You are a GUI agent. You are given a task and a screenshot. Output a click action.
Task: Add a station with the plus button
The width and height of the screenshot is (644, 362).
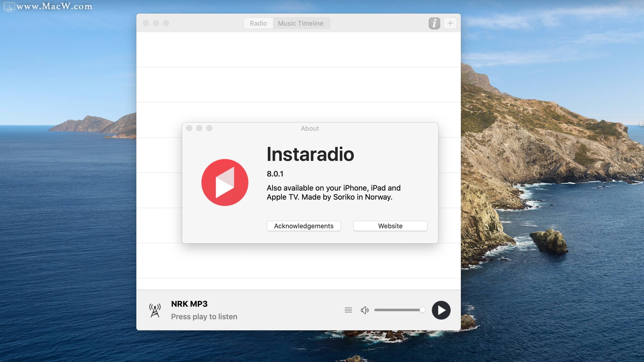pos(450,23)
